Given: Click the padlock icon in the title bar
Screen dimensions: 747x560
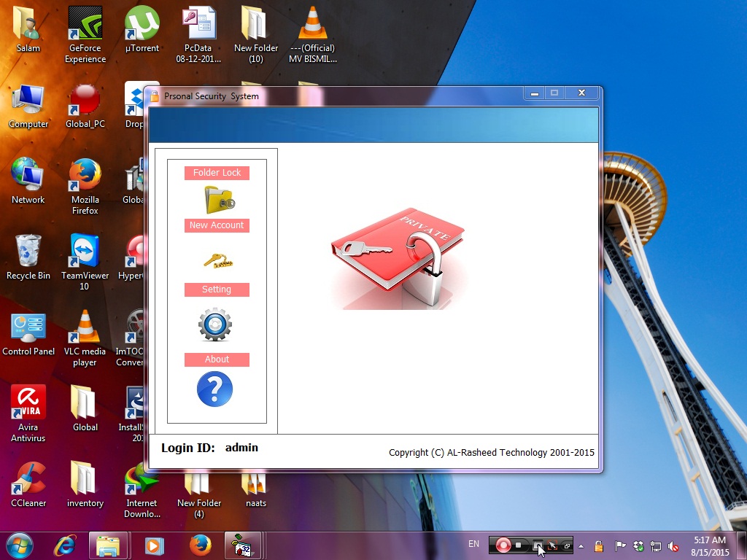Looking at the screenshot, I should coord(155,96).
